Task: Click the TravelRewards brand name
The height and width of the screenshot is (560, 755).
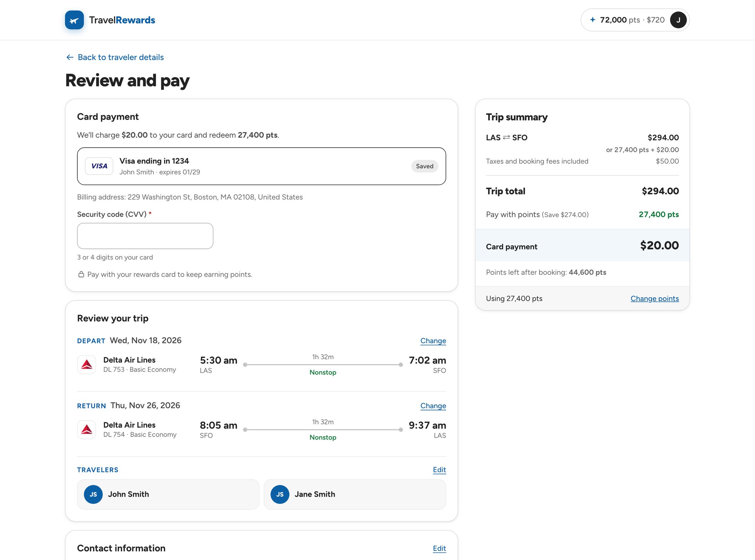Action: (122, 20)
